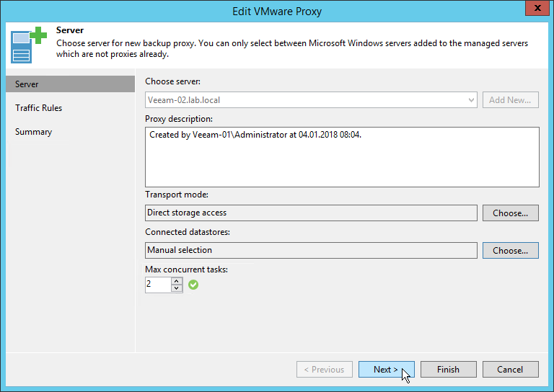This screenshot has width=554, height=392.
Task: Click the green checkmark validation icon
Action: [x=193, y=285]
